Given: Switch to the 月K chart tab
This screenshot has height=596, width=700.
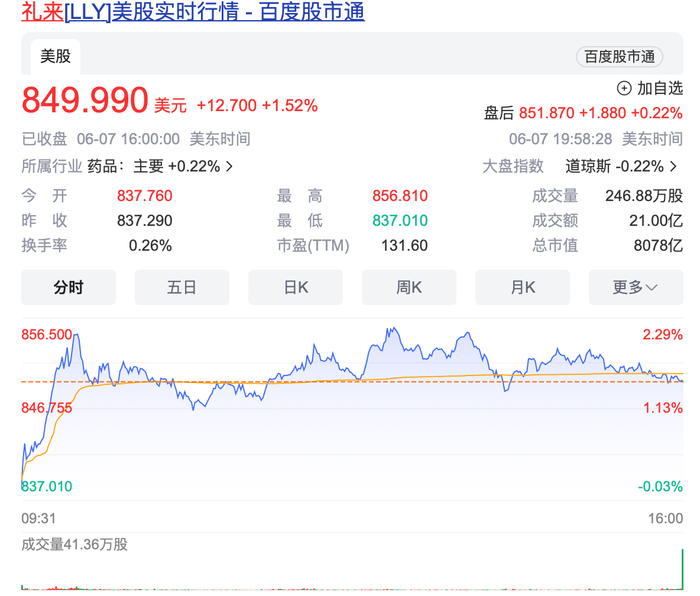Looking at the screenshot, I should point(522,287).
